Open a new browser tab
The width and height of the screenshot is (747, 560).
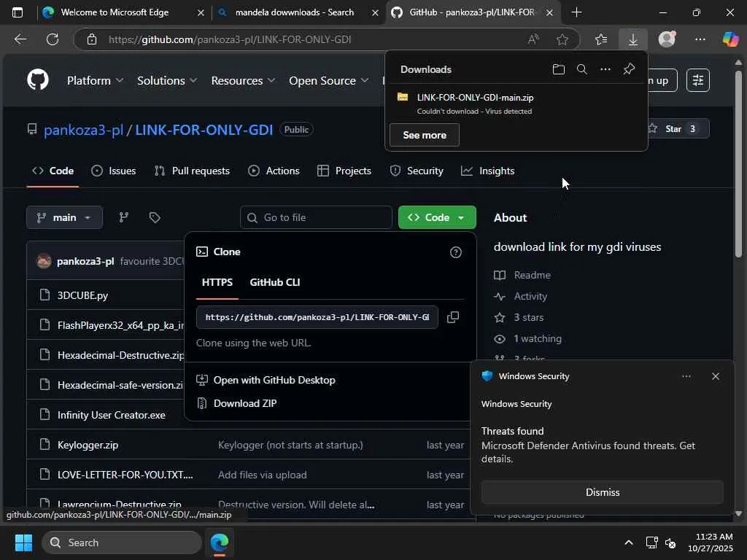(576, 12)
